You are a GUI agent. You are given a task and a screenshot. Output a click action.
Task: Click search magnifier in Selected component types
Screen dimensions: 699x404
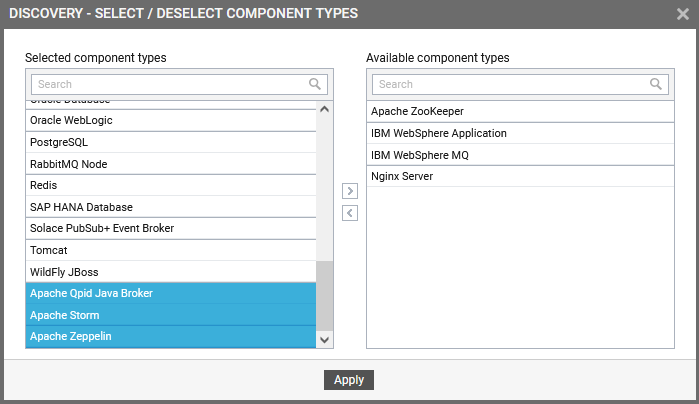pyautogui.click(x=315, y=84)
